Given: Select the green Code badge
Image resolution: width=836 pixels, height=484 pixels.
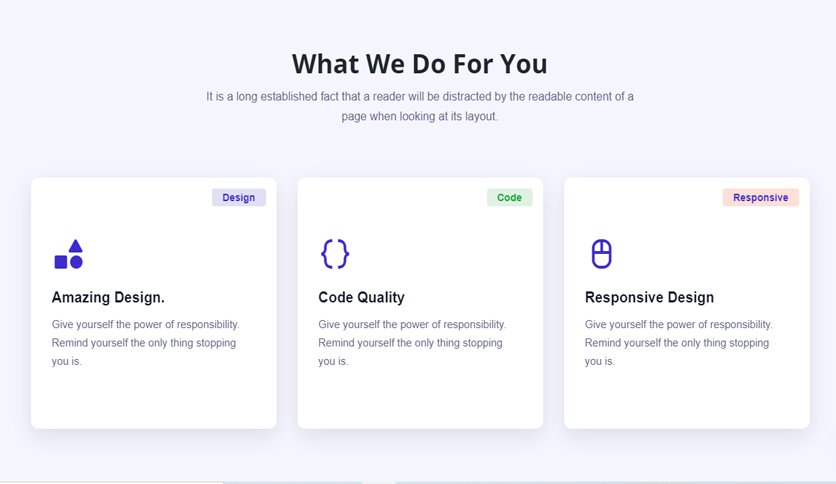Looking at the screenshot, I should tap(509, 197).
